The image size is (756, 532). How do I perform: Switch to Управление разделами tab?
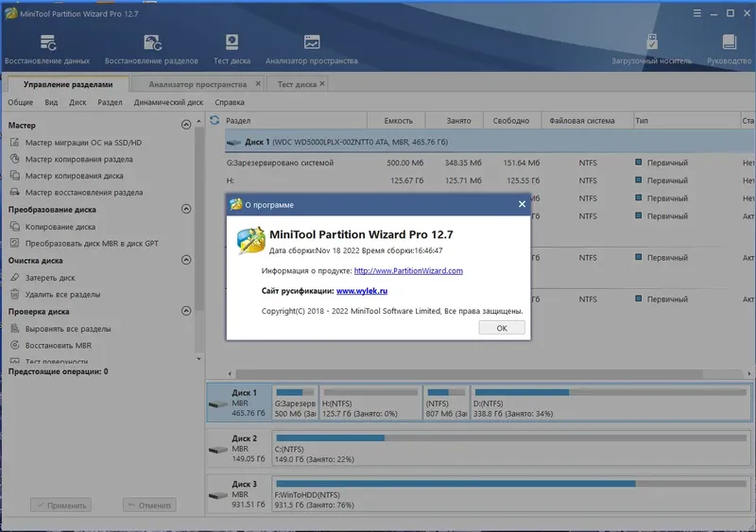[68, 84]
